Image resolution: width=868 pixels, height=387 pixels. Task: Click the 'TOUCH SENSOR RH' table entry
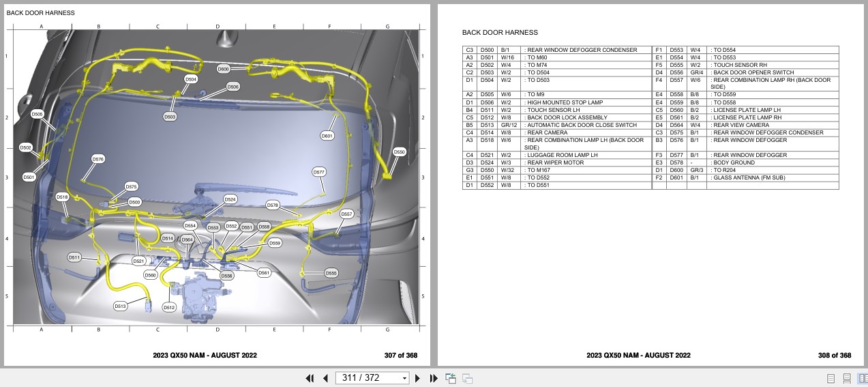[739, 65]
